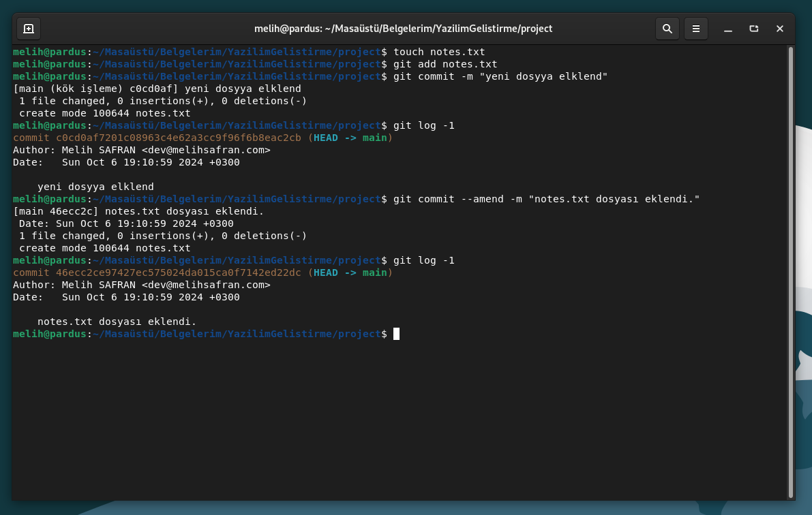Click the 'Date: Sun Oct 6 19:10:59 2024 +0300' amend output line
The image size is (812, 515).
pos(126,223)
